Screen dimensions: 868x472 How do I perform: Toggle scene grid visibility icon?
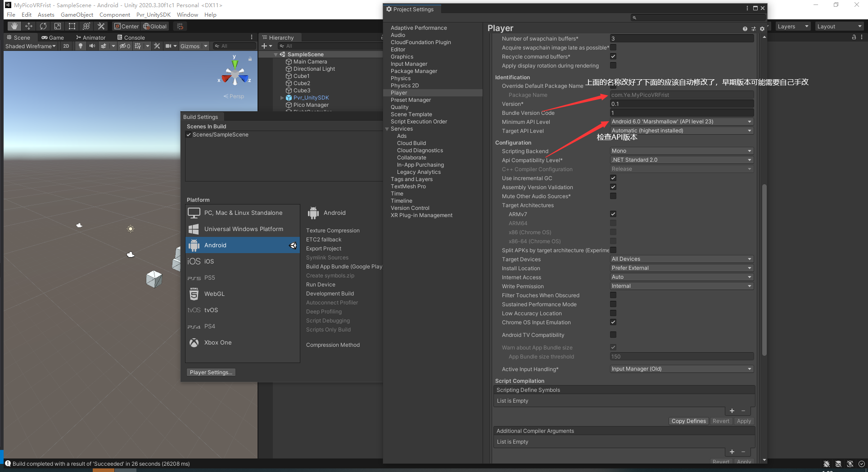tap(138, 46)
